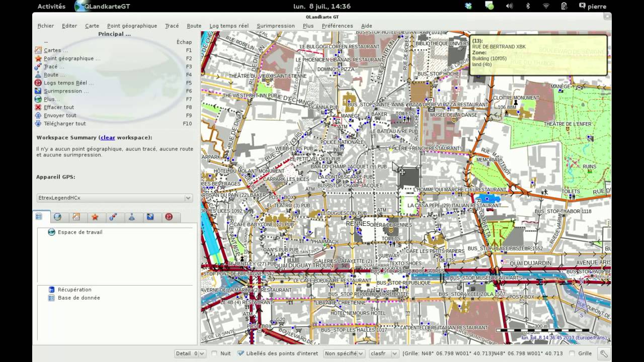Viewport: 644px width, 362px height.
Task: Open the pierre user menu
Action: pyautogui.click(x=592, y=6)
